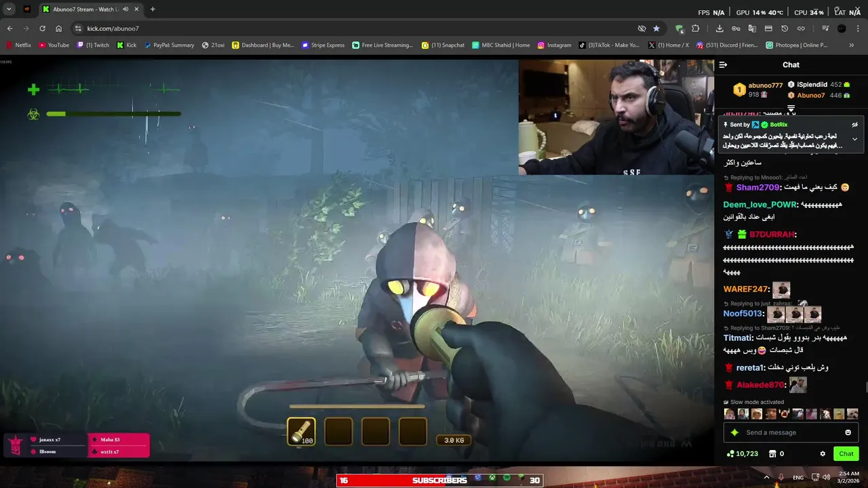Screen dimensions: 868x488
Task: Open the Snapchat bookmark
Action: point(443,45)
